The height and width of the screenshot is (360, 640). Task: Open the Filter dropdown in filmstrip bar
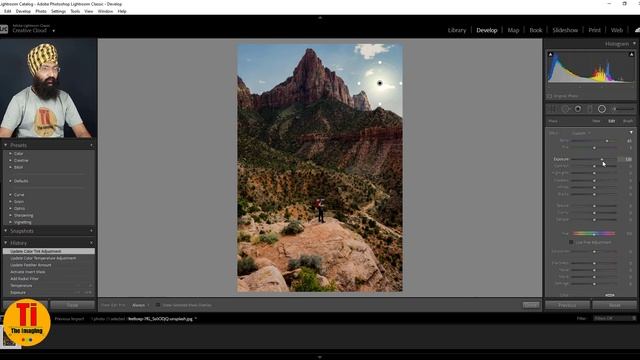pyautogui.click(x=614, y=318)
